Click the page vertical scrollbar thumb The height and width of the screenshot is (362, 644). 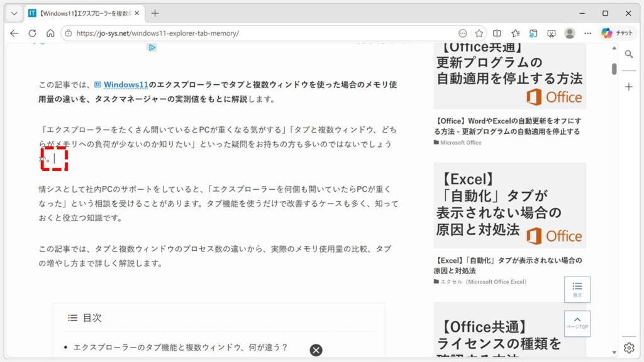tap(614, 69)
